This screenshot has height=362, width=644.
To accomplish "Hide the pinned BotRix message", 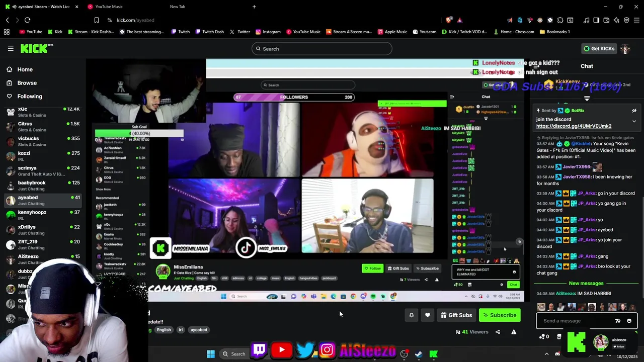I will [634, 111].
